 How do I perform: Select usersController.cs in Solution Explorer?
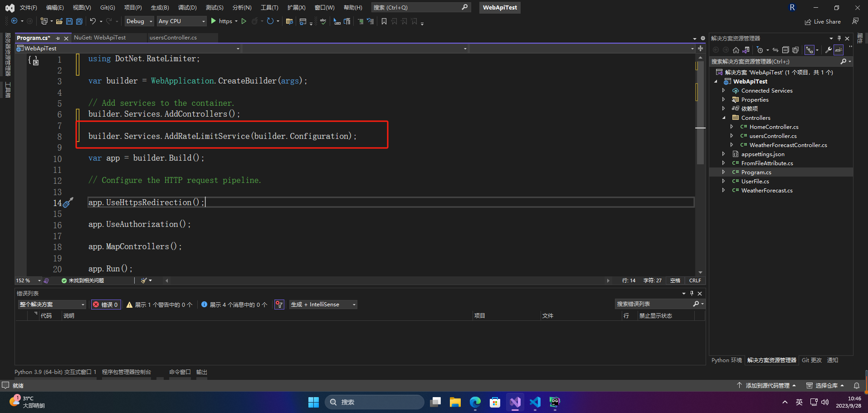[773, 136]
